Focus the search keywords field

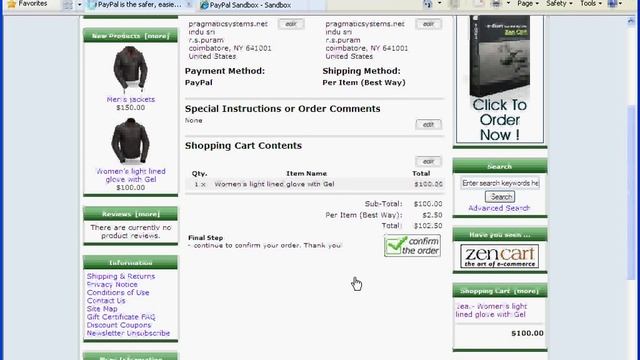(x=500, y=183)
